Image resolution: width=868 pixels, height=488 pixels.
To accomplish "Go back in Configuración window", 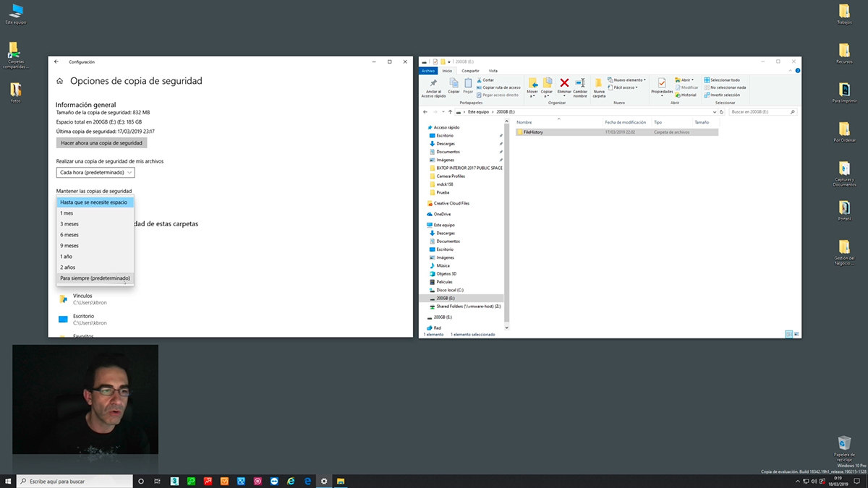I will click(x=56, y=61).
